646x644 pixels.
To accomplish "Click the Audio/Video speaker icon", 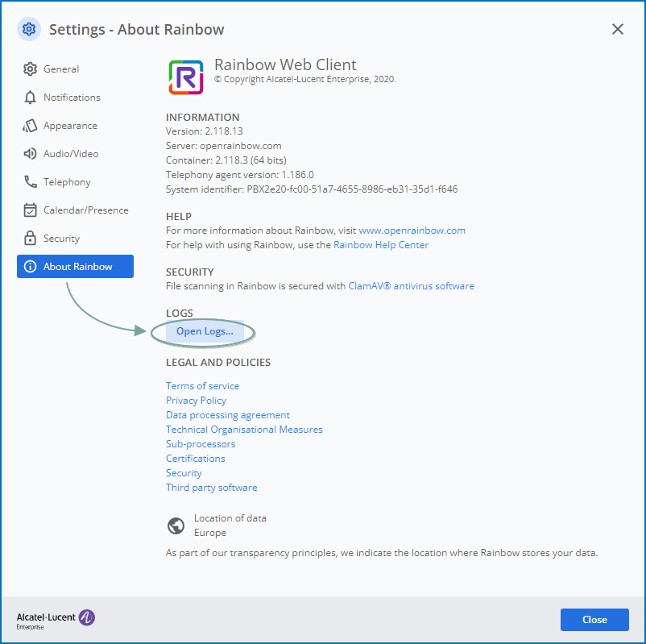I will tap(31, 154).
